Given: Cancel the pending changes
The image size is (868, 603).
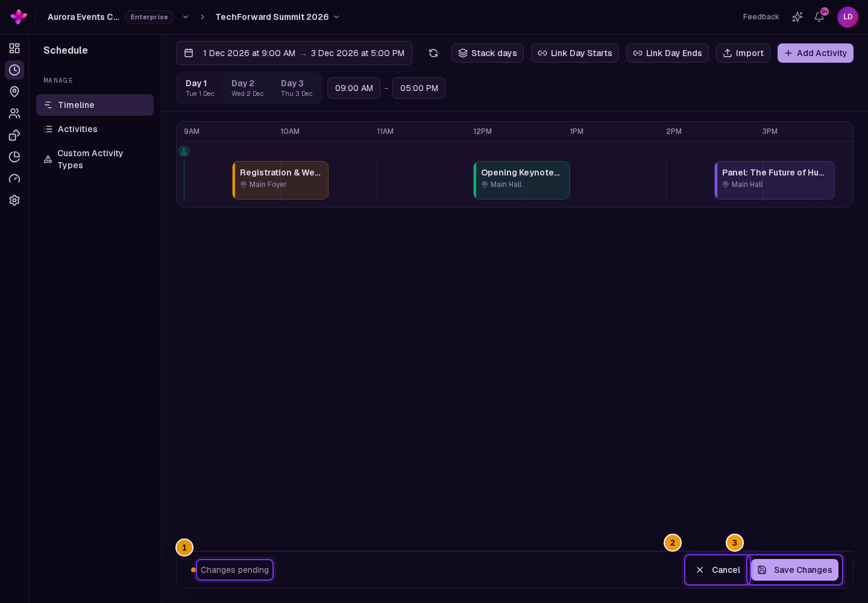Looking at the screenshot, I should (717, 570).
